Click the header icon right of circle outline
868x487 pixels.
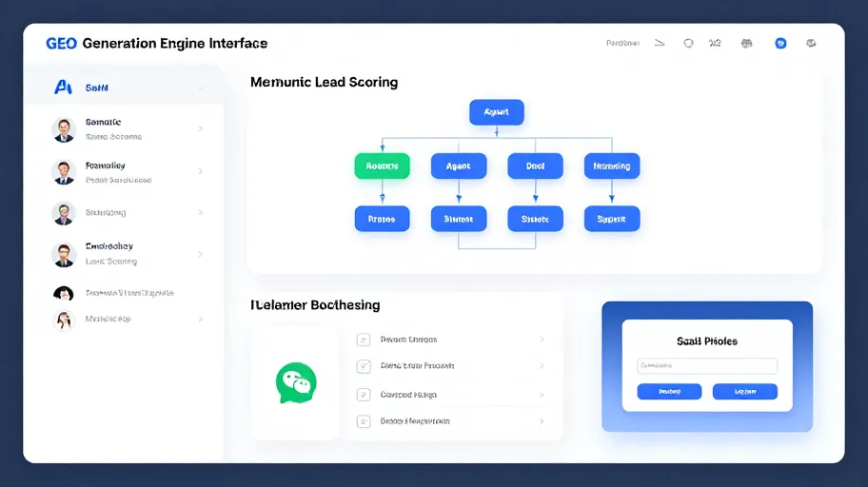(715, 43)
